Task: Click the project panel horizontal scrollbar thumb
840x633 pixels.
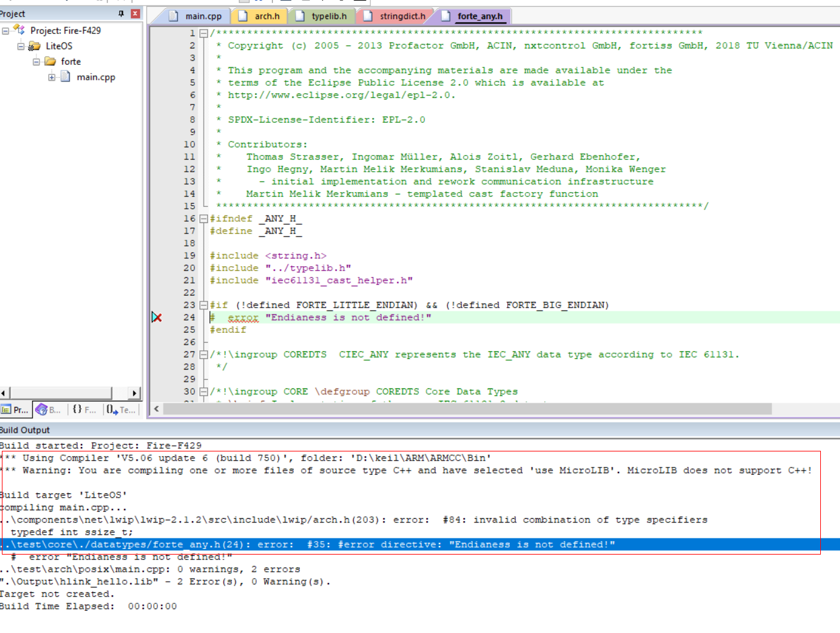Action: point(60,393)
